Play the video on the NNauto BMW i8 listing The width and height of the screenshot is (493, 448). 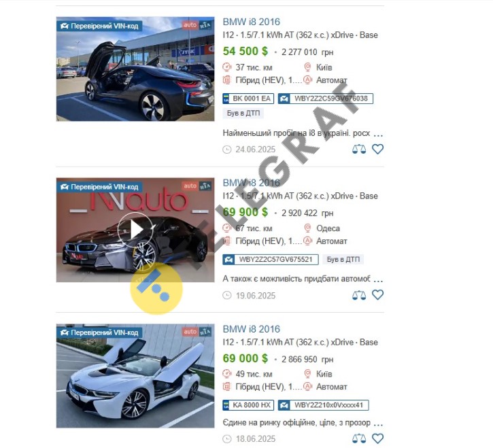tap(135, 230)
